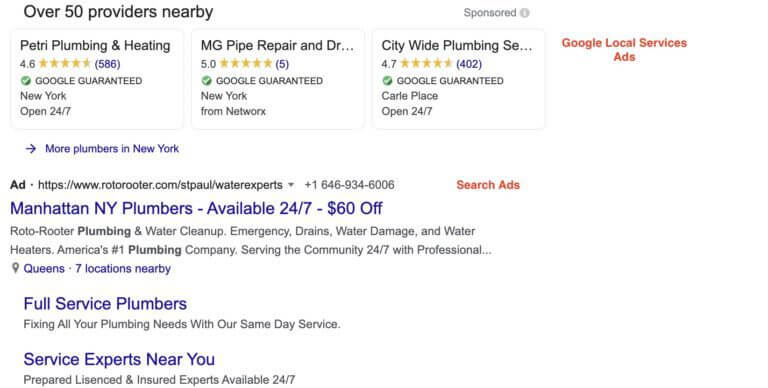Open the MG Pipe Repair provider card

point(278,79)
